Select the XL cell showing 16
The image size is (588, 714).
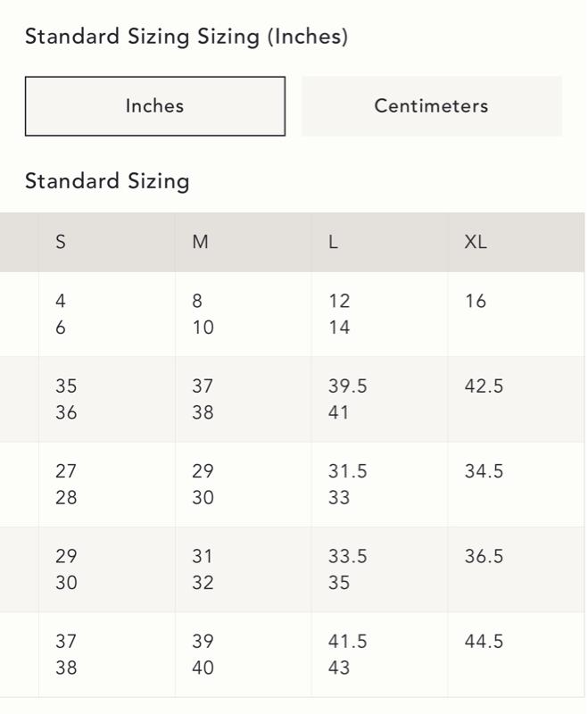[476, 302]
